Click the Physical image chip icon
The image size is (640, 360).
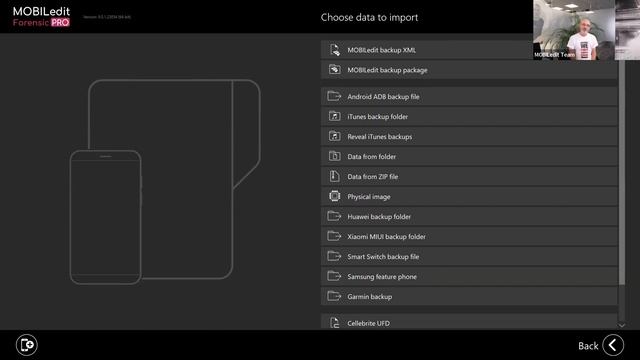334,196
